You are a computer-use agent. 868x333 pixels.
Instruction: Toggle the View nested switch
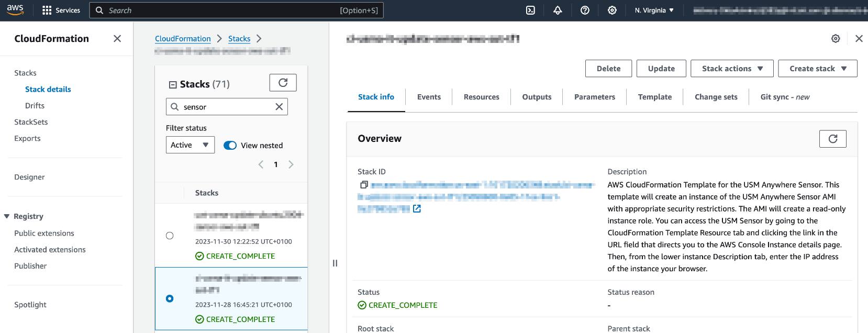[x=230, y=146]
